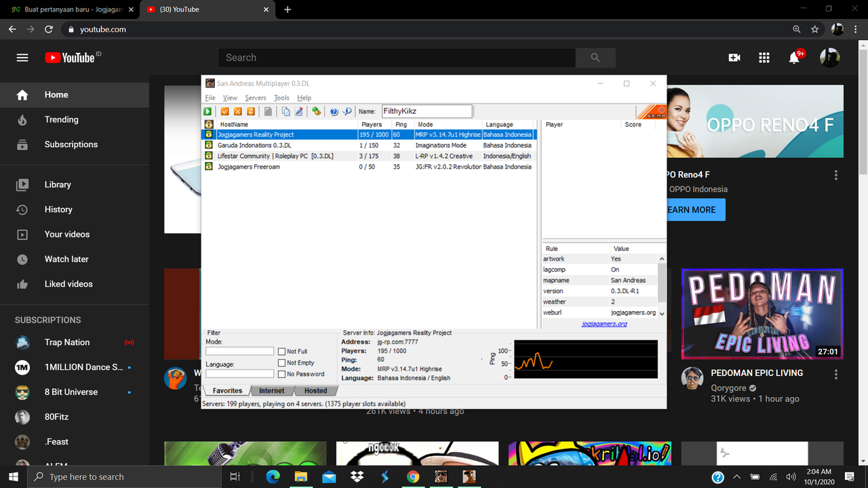Click the orange Refresh Server icon
The height and width of the screenshot is (488, 868).
250,111
